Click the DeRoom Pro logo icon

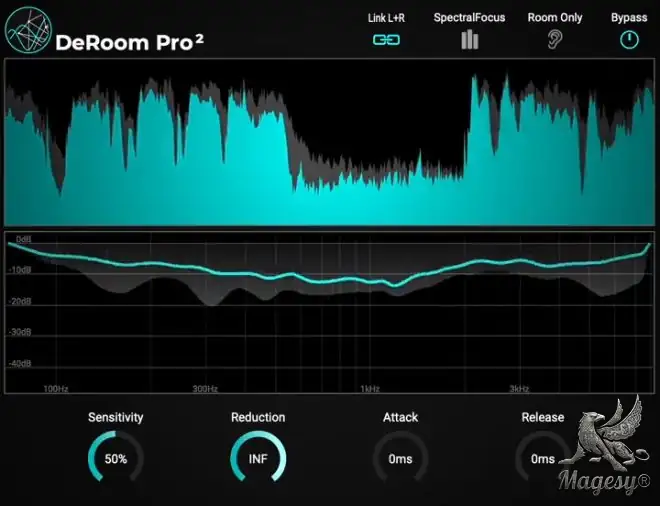point(28,30)
